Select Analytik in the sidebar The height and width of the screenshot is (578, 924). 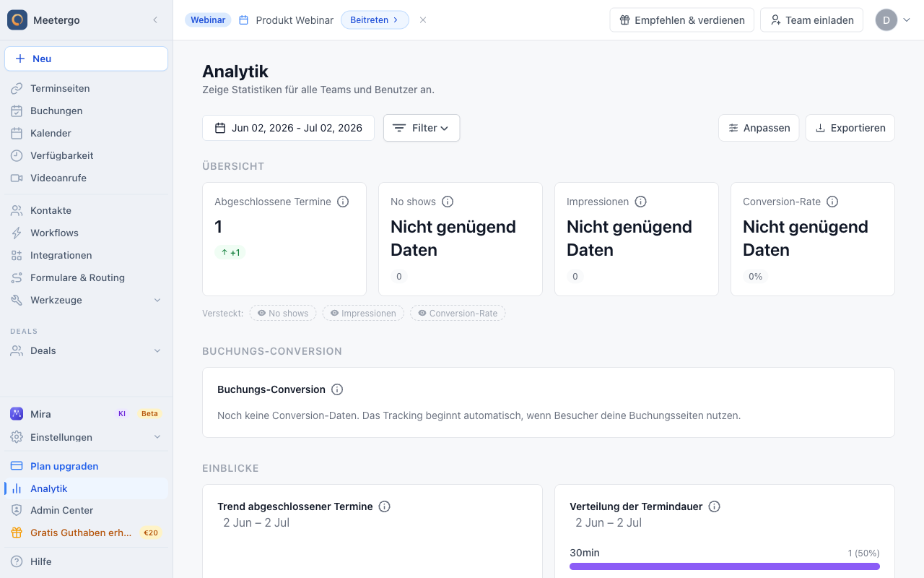[x=87, y=488]
